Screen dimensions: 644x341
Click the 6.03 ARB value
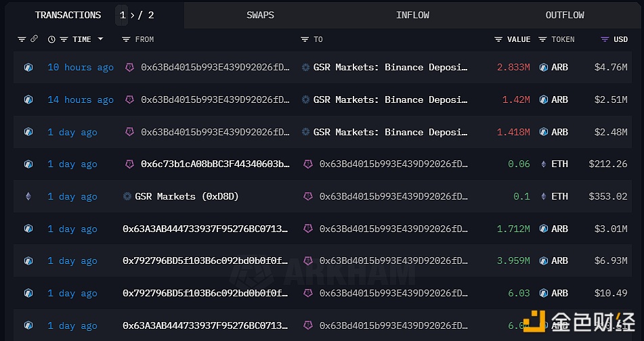click(519, 294)
